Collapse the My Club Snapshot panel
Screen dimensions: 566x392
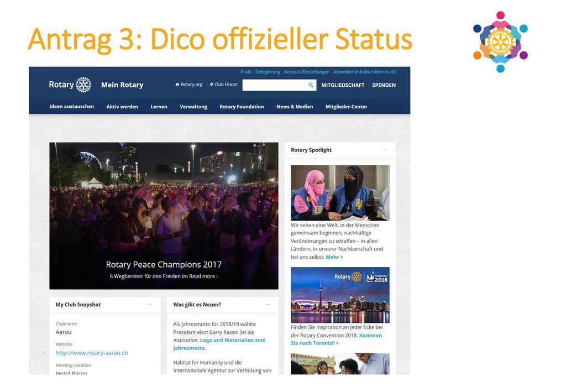point(149,305)
